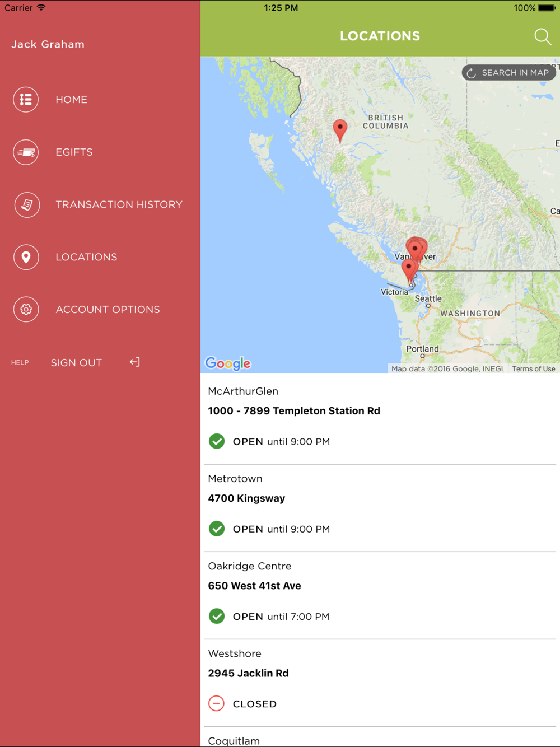560x747 pixels.
Task: Select address 1000 - 7899 Templeton Station Rd
Action: [294, 411]
